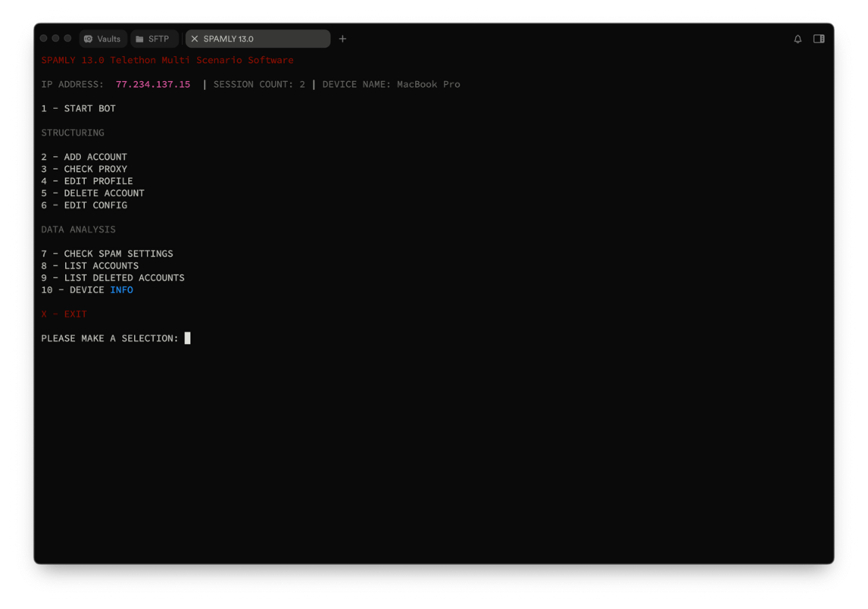
Task: Click the '1 - START BOT' line
Action: (x=79, y=109)
